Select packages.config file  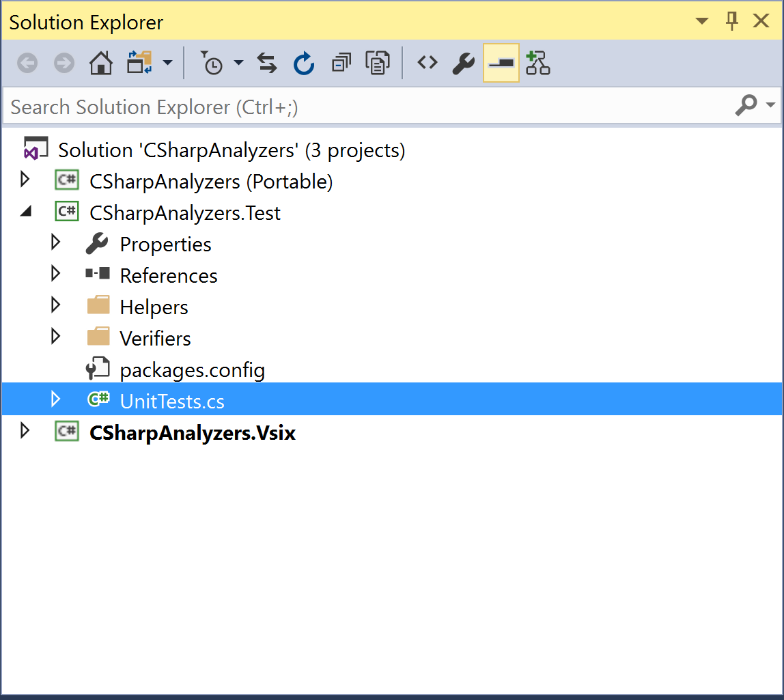tap(193, 371)
